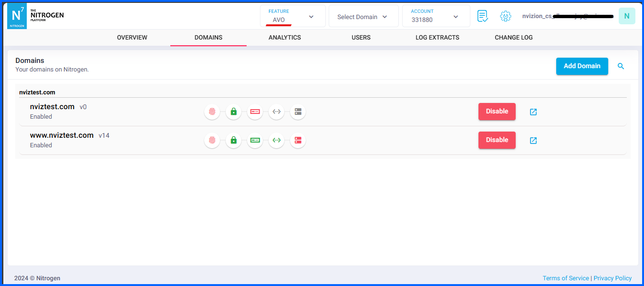This screenshot has width=644, height=286.
Task: Expand the Select Domain dropdown
Action: (363, 16)
